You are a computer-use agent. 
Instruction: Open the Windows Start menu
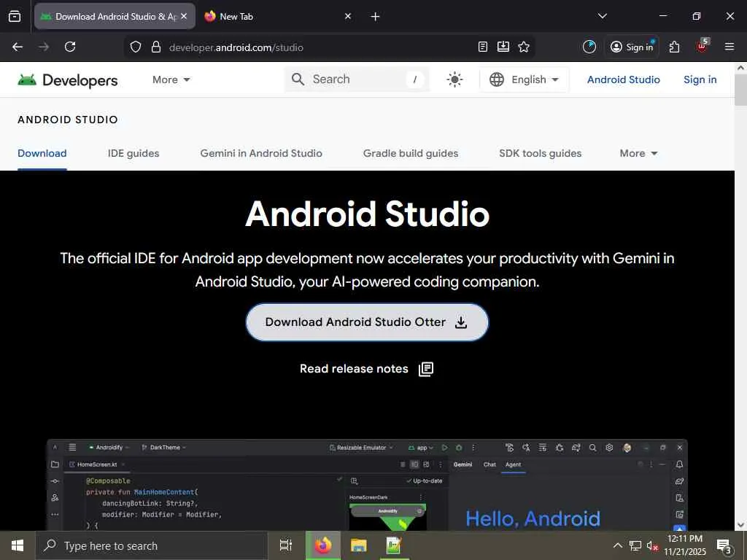(x=18, y=545)
